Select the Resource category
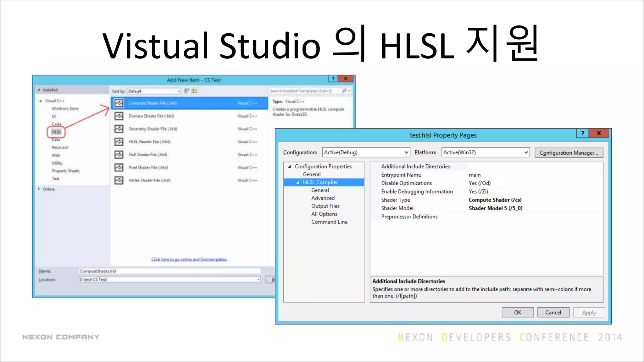 point(60,147)
